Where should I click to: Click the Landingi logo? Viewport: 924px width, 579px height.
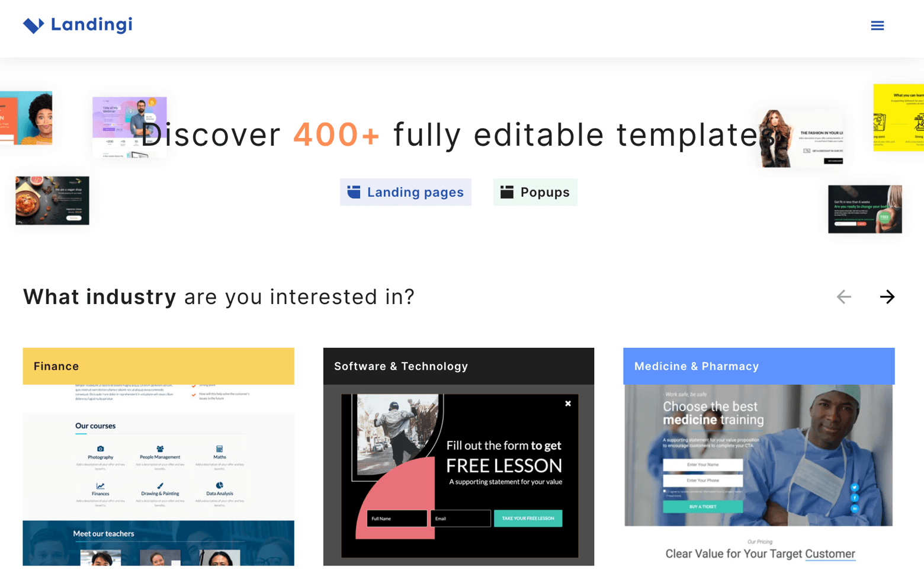tap(78, 25)
